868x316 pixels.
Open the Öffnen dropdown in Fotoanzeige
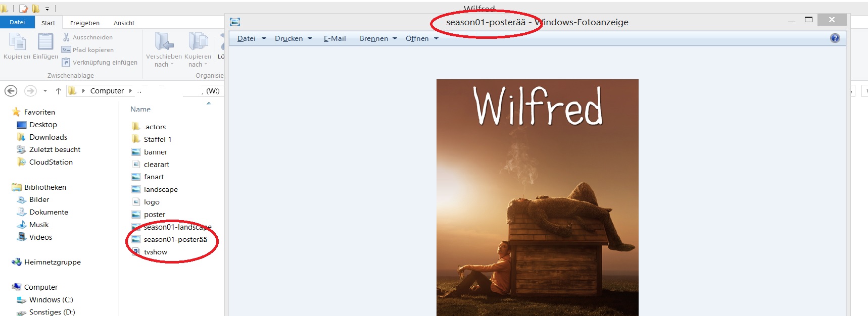pos(422,38)
